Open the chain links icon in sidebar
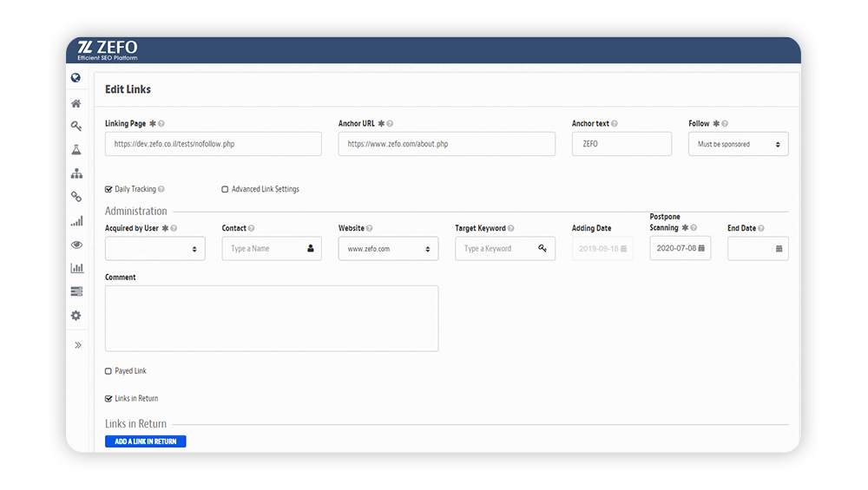868x490 pixels. (x=76, y=197)
